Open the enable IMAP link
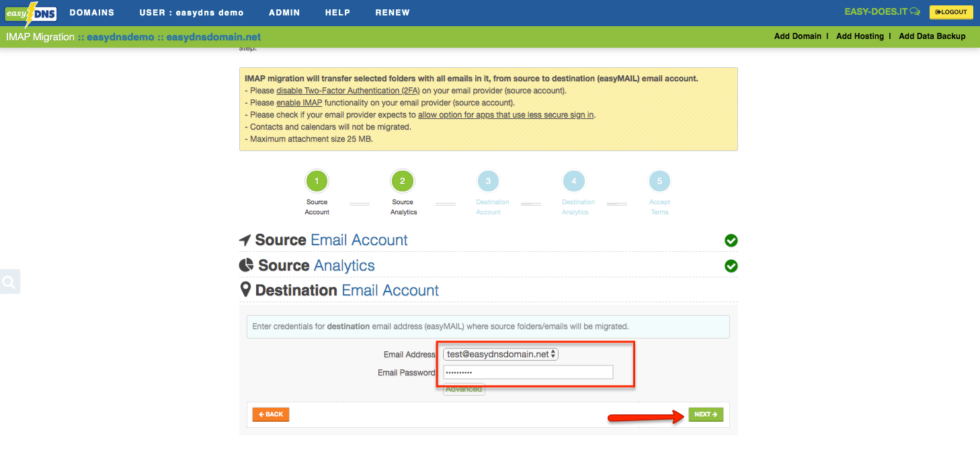The height and width of the screenshot is (450, 980). pyautogui.click(x=300, y=103)
